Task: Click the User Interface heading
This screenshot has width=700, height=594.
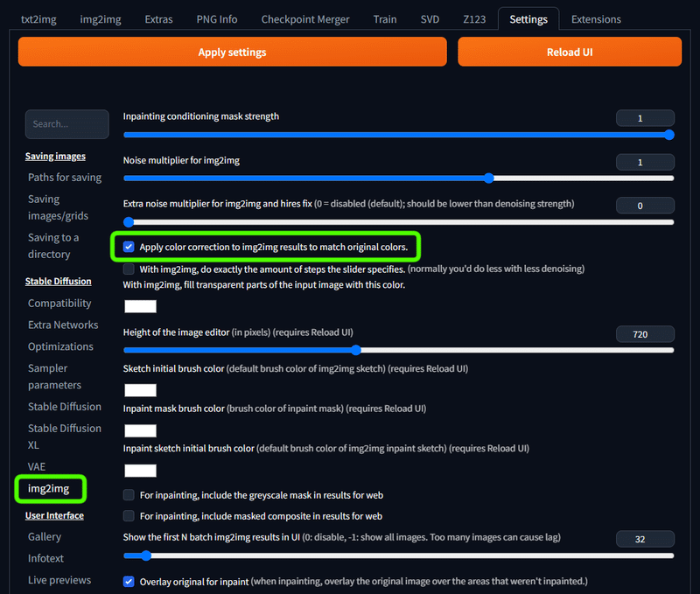Action: (54, 515)
